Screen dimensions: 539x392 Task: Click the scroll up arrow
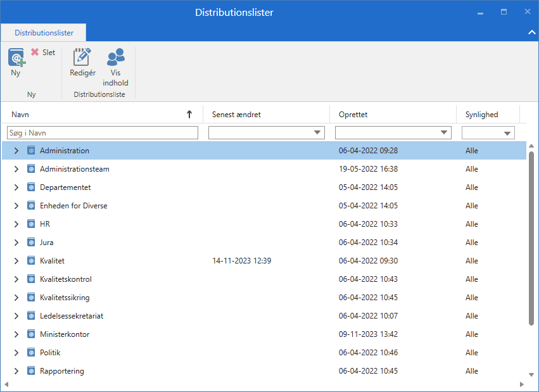click(x=531, y=146)
